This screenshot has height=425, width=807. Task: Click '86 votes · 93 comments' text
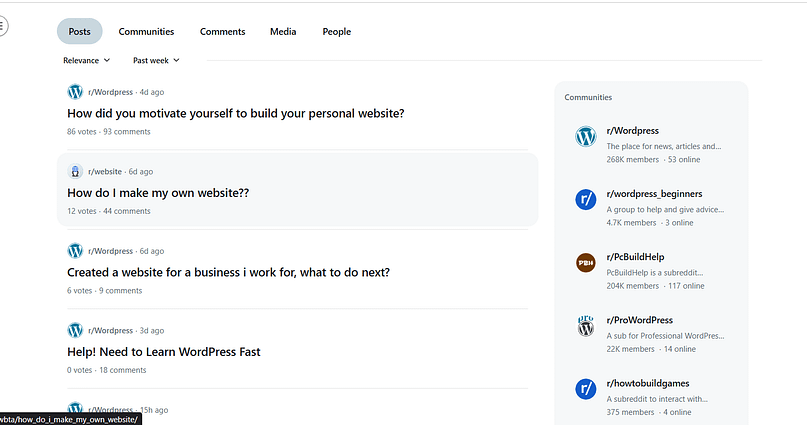coord(109,132)
